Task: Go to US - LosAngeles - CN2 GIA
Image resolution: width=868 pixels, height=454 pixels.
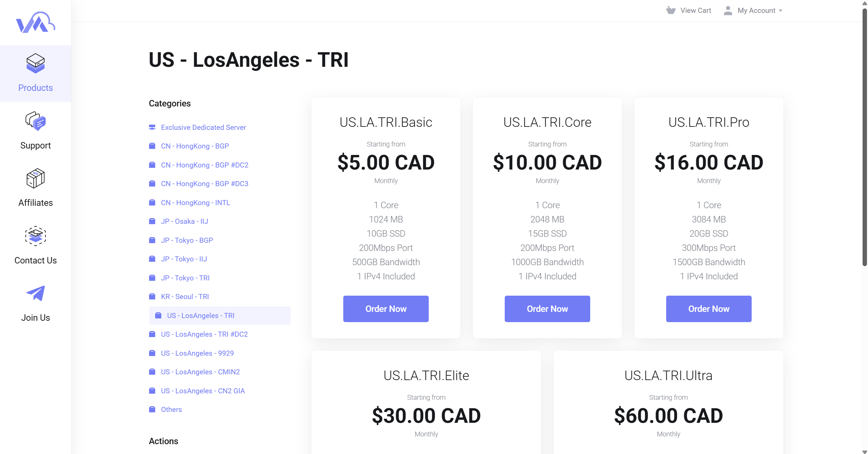Action: (202, 391)
